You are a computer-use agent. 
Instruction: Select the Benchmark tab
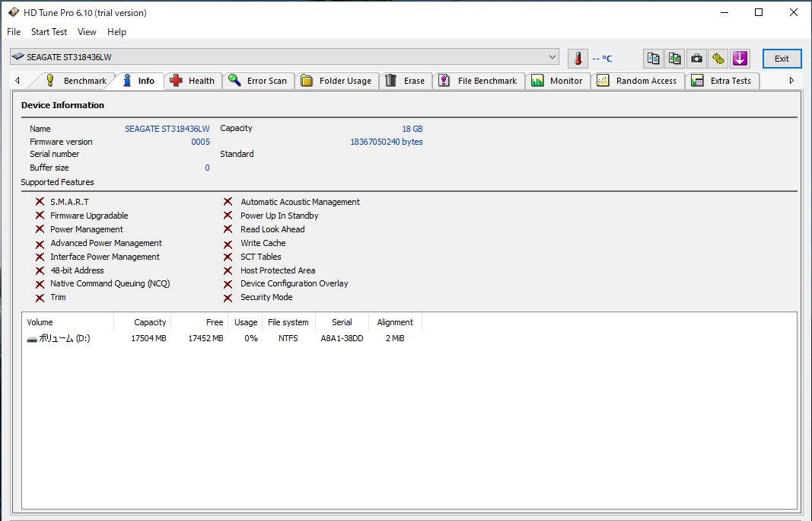coord(76,81)
